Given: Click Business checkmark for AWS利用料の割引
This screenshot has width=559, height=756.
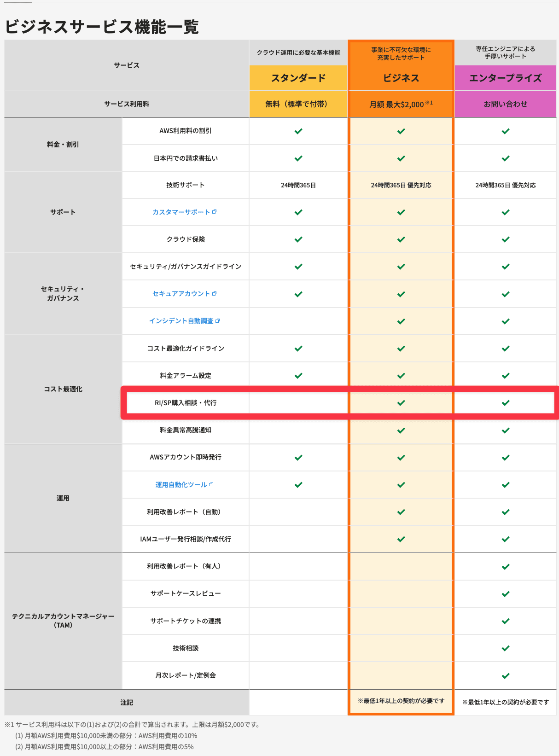Looking at the screenshot, I should pos(401,131).
